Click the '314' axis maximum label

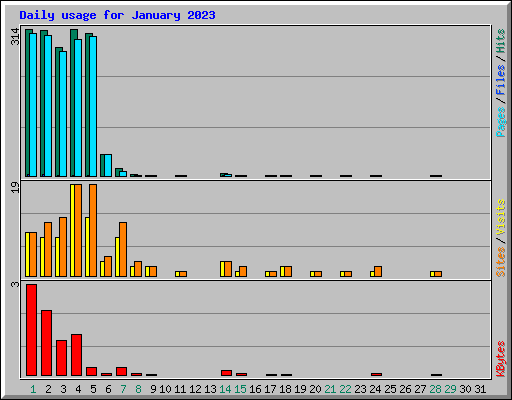(x=15, y=37)
